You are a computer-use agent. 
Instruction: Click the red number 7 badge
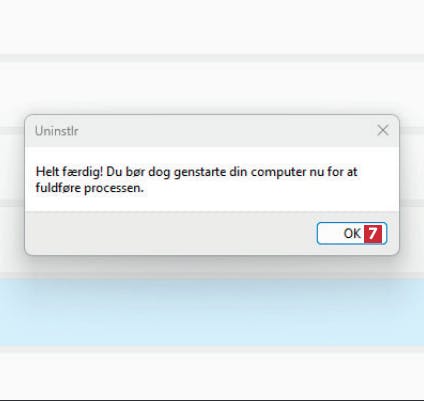point(373,234)
